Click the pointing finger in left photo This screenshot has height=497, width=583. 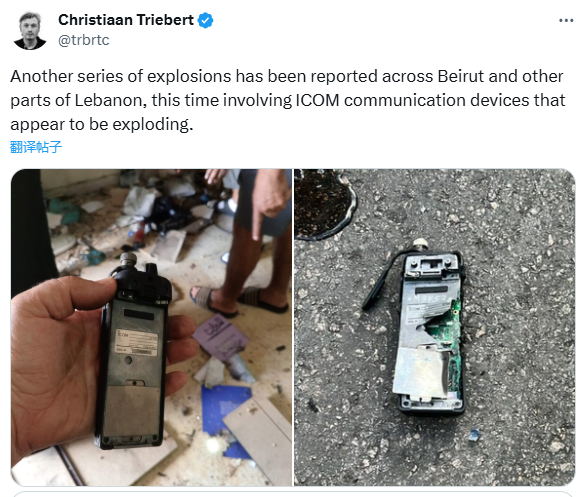pyautogui.click(x=257, y=224)
